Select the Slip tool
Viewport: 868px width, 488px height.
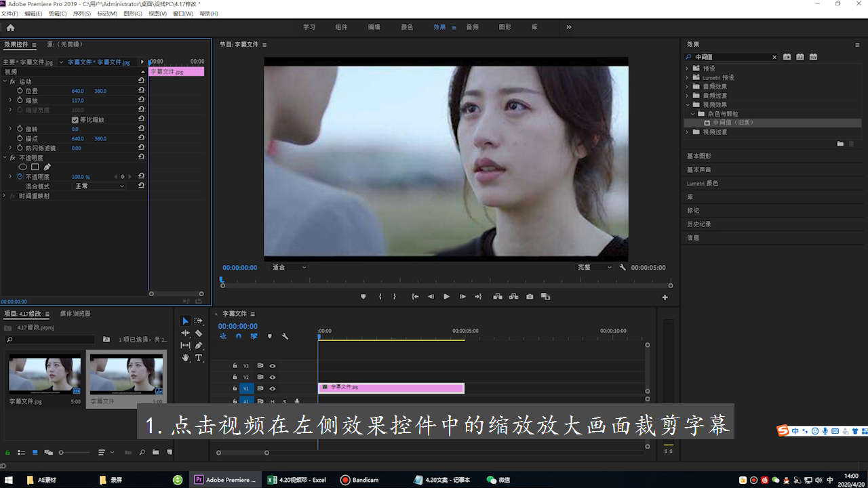tap(186, 345)
